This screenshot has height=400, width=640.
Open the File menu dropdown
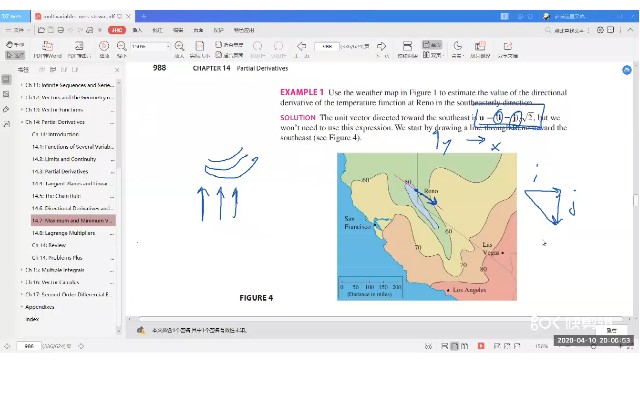tap(18, 30)
